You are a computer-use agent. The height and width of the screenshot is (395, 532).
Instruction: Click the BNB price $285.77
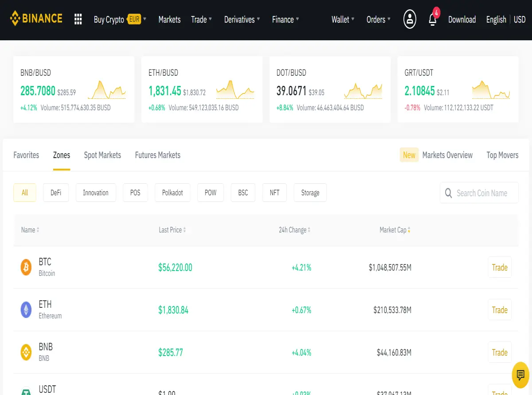click(171, 352)
